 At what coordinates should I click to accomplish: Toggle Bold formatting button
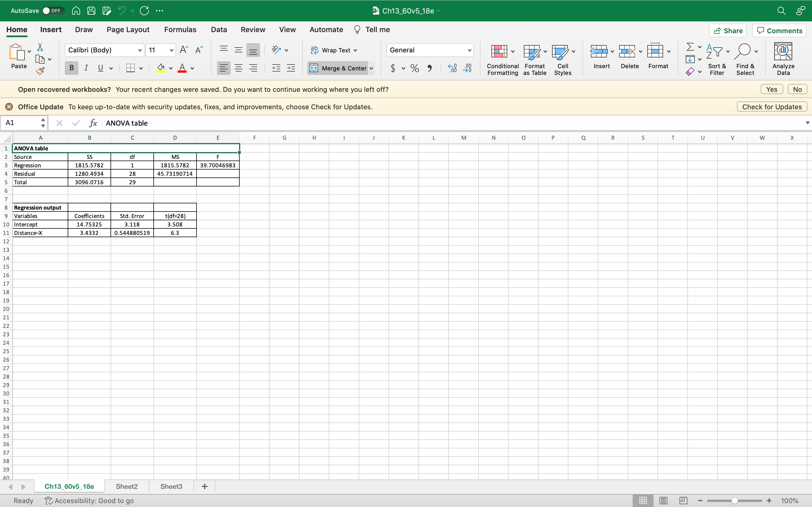71,68
